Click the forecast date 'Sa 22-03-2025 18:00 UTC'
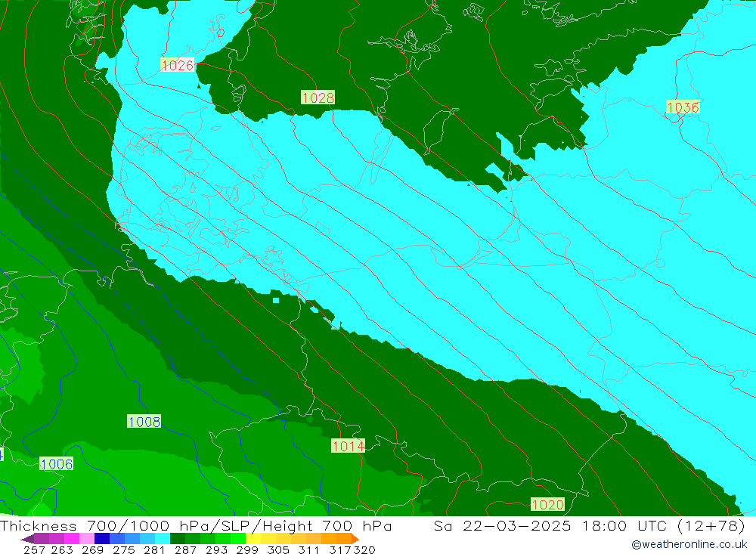The height and width of the screenshot is (554, 756). click(550, 525)
